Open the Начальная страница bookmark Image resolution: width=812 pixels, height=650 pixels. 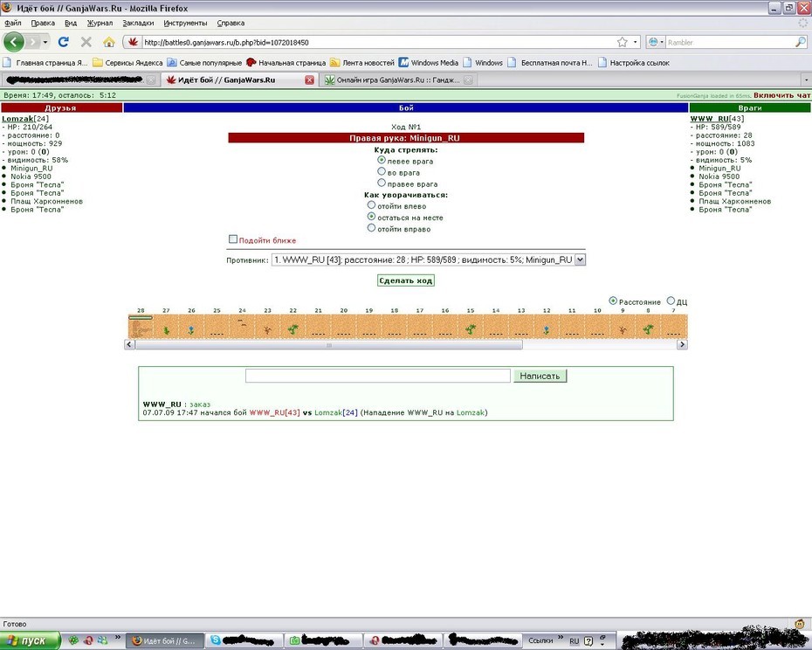point(286,63)
